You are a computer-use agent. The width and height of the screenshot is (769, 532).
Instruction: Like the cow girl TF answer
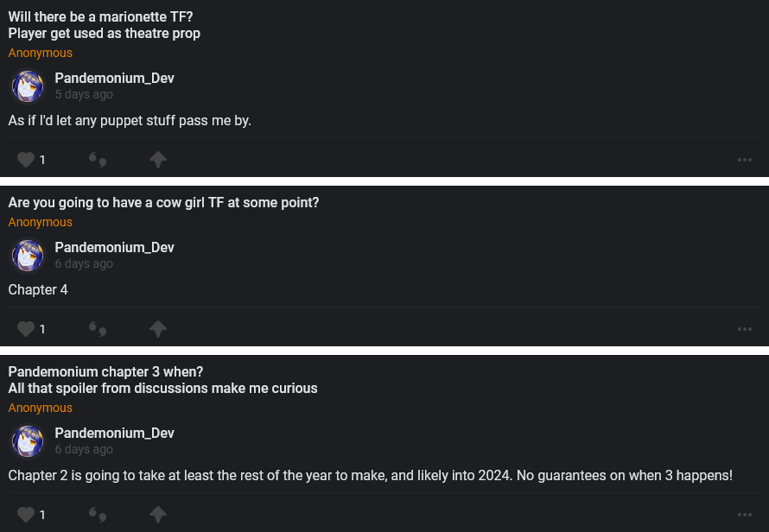point(26,329)
